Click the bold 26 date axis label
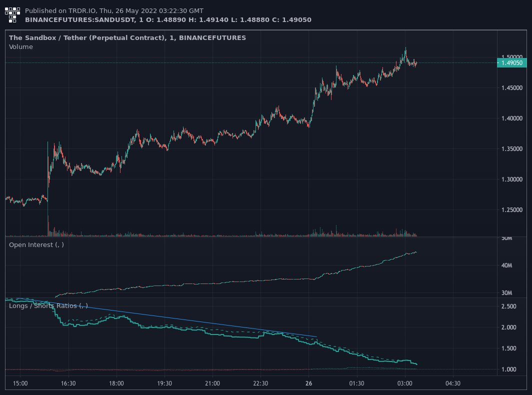 tap(309, 383)
